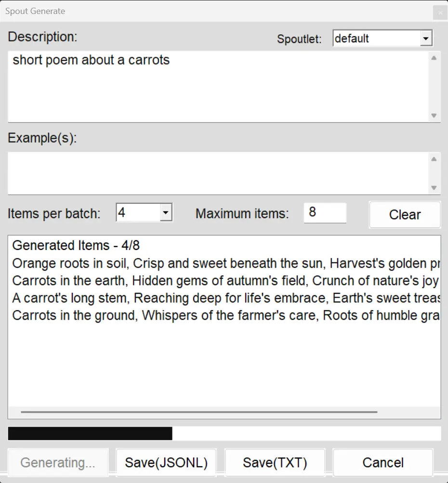The image size is (448, 483).
Task: Click the Example(s) box scroll down arrow
Action: tap(434, 188)
